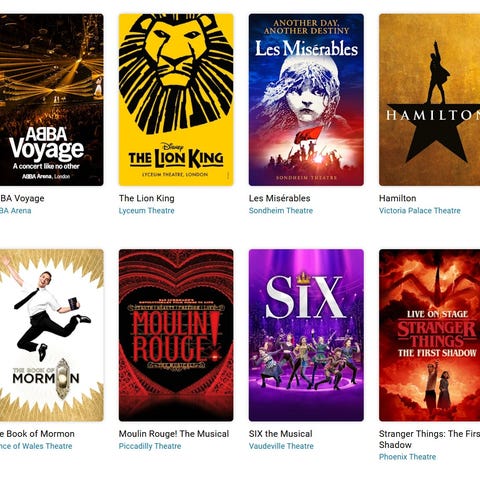
Task: Open the Les Misérables poster
Action: [306, 100]
